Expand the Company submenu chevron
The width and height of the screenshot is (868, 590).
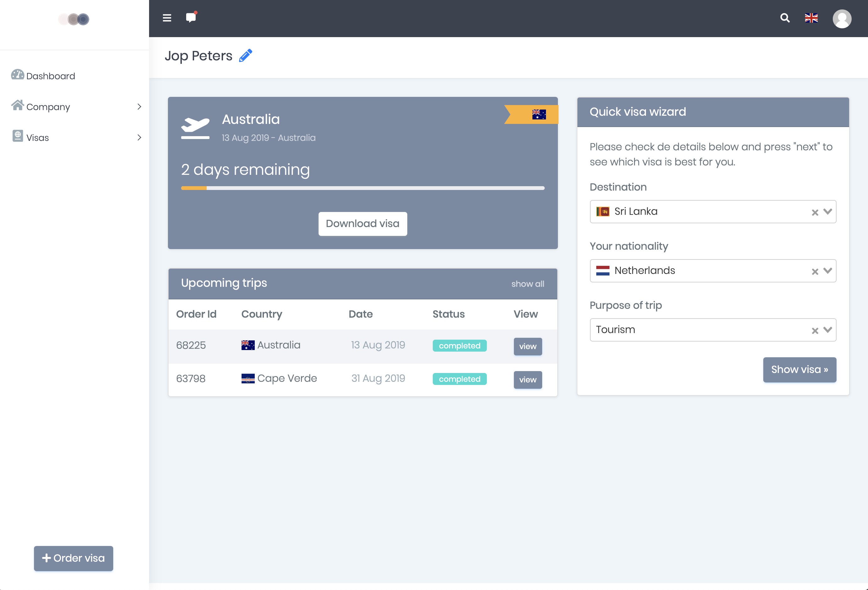139,106
